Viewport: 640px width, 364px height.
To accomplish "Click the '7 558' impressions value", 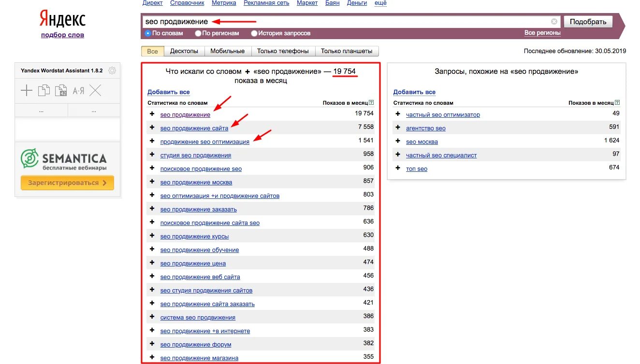I will click(366, 126).
